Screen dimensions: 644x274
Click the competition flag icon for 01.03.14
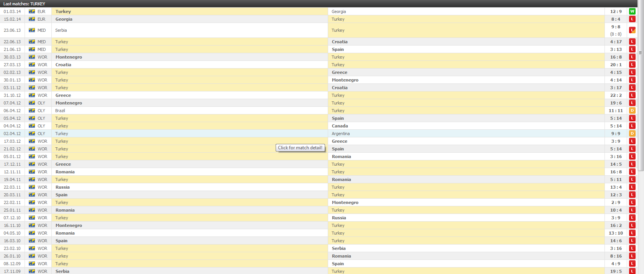pos(32,11)
